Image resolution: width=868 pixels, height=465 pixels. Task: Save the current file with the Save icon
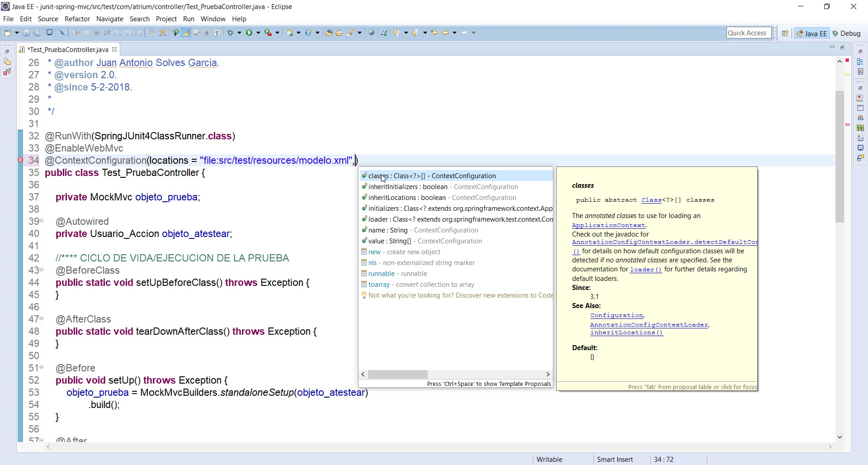click(26, 33)
